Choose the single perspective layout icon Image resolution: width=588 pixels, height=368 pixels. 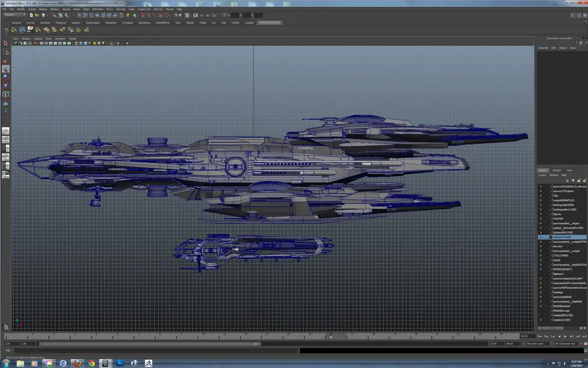point(6,130)
